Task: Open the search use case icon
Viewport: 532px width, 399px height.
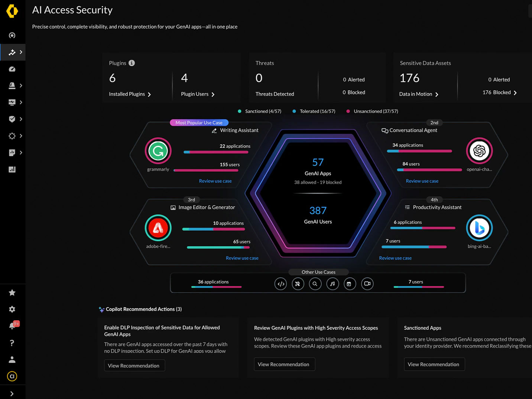Action: tap(315, 283)
